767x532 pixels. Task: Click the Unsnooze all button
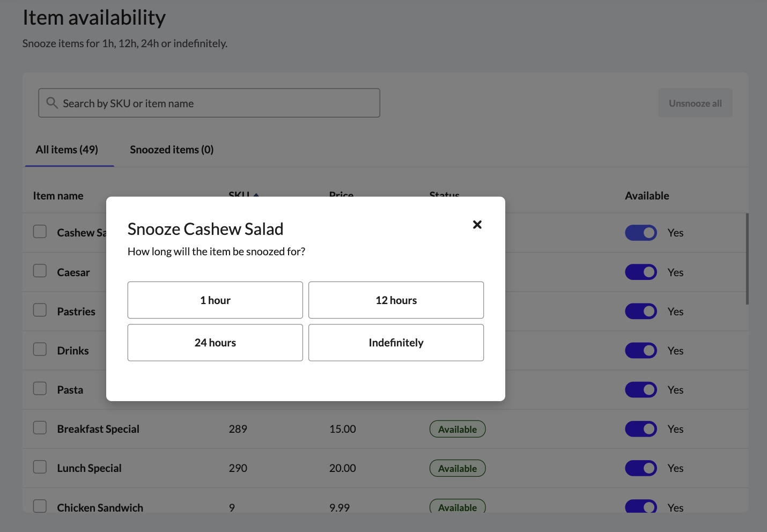coord(695,103)
